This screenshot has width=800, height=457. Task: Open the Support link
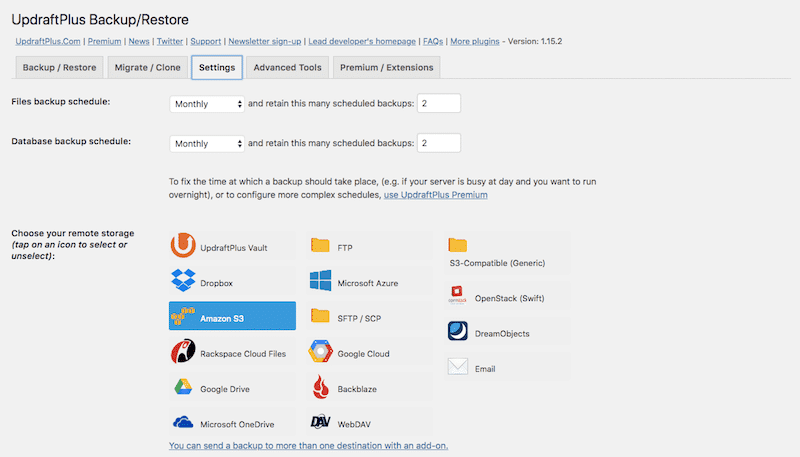(x=206, y=41)
